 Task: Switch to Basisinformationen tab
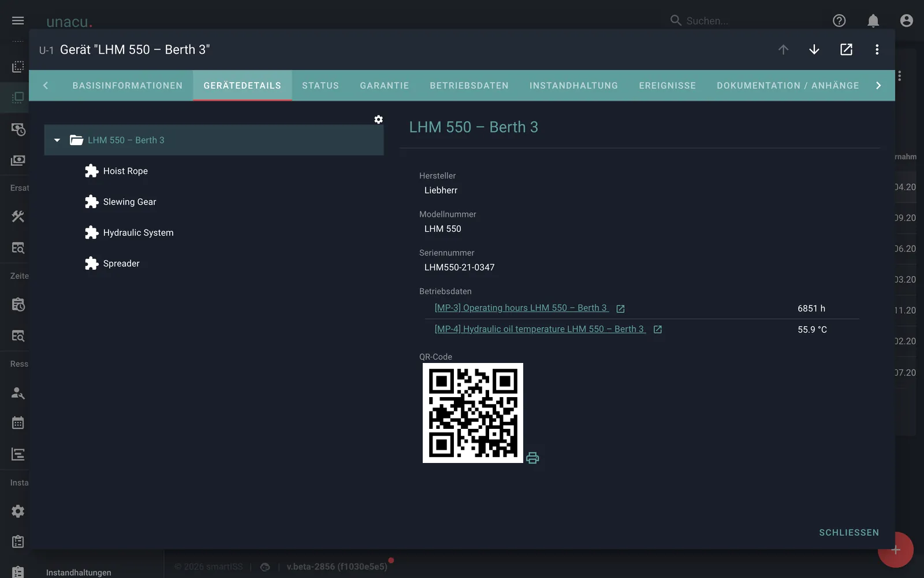click(x=128, y=86)
